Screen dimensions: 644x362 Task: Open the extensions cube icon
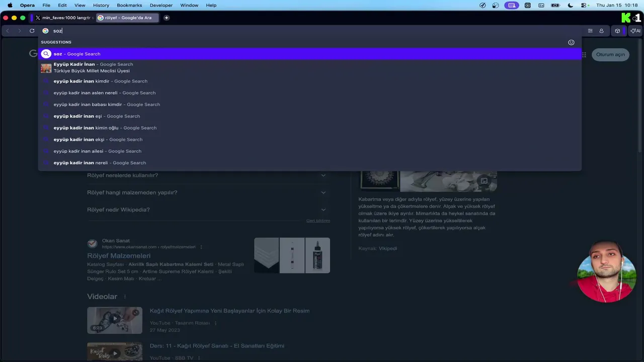coord(617,31)
